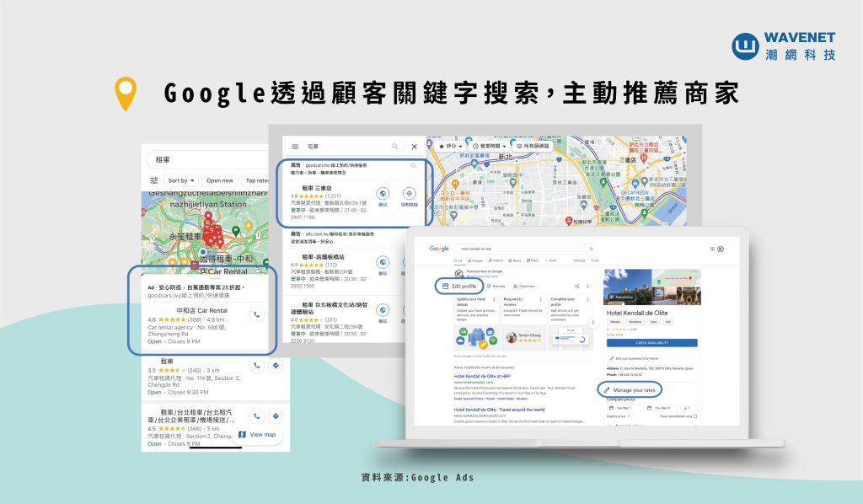863x504 pixels.
Task: Call the 租車/台北租車 4.5-star listing
Action: point(256,416)
